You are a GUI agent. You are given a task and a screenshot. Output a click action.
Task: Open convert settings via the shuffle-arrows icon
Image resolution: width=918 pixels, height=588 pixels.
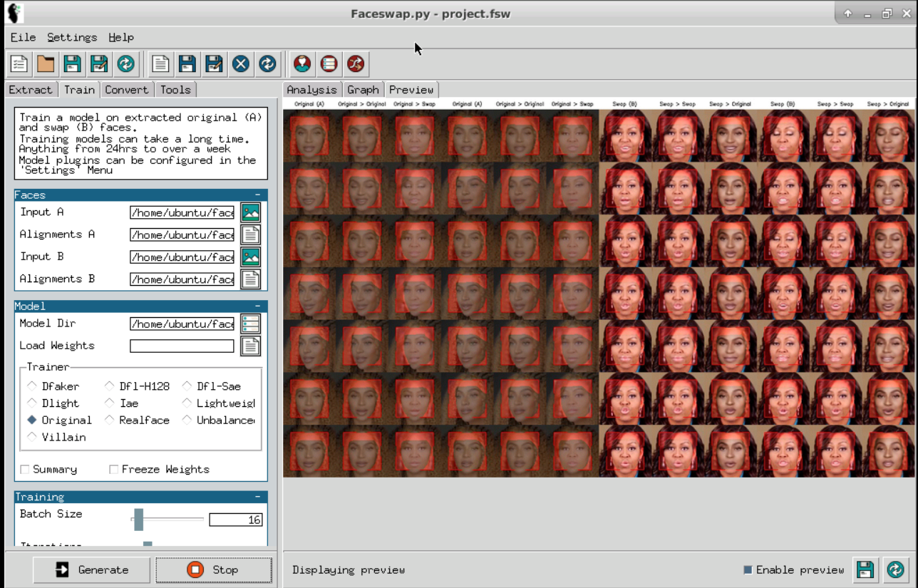point(356,64)
